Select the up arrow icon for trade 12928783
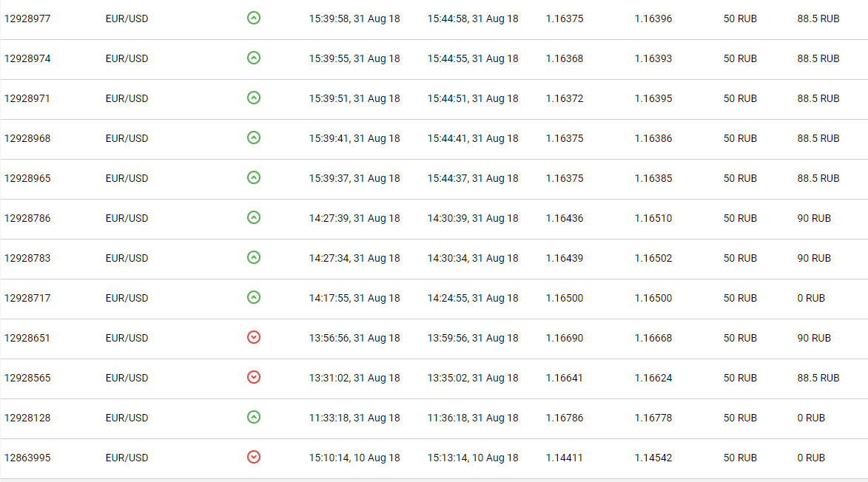Screen dimensions: 868x482 [x=254, y=257]
